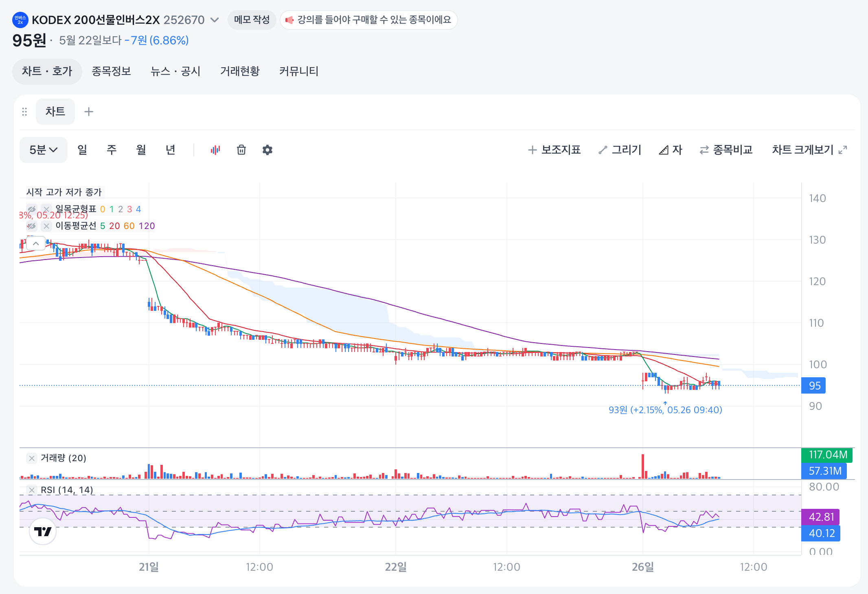Click the 40.12 RSI average label
The width and height of the screenshot is (868, 594).
[820, 533]
